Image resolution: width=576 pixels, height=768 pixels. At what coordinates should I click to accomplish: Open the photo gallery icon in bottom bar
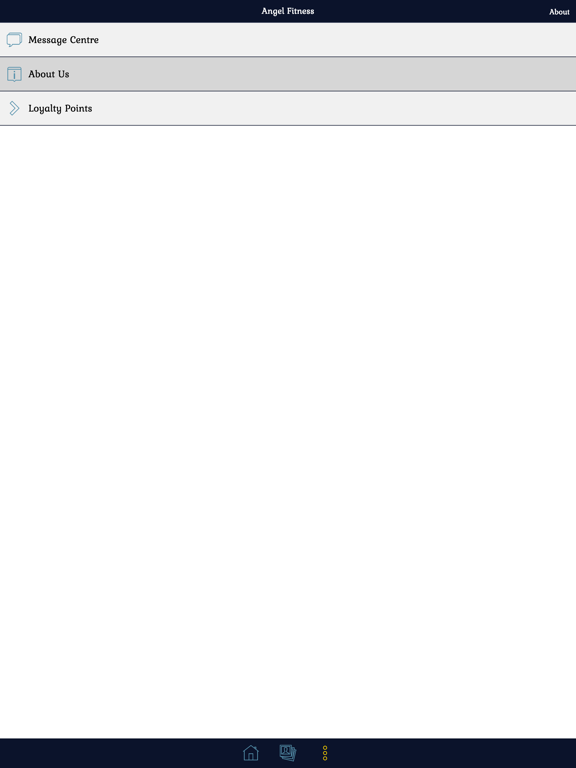point(288,753)
